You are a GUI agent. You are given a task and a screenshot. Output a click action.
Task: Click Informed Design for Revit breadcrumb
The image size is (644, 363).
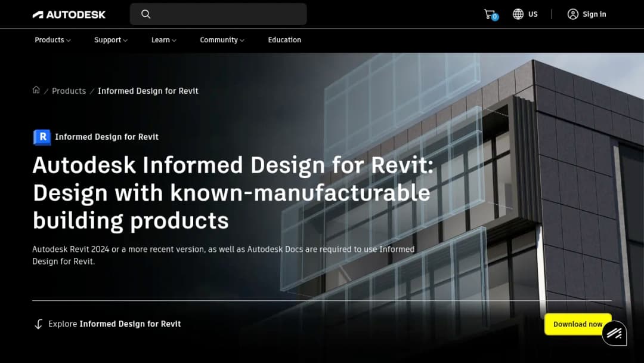pyautogui.click(x=148, y=91)
